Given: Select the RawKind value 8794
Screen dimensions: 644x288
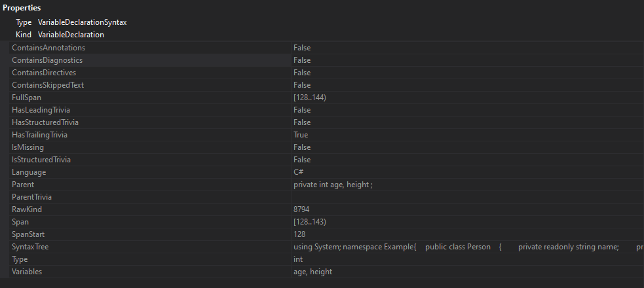Looking at the screenshot, I should (301, 209).
